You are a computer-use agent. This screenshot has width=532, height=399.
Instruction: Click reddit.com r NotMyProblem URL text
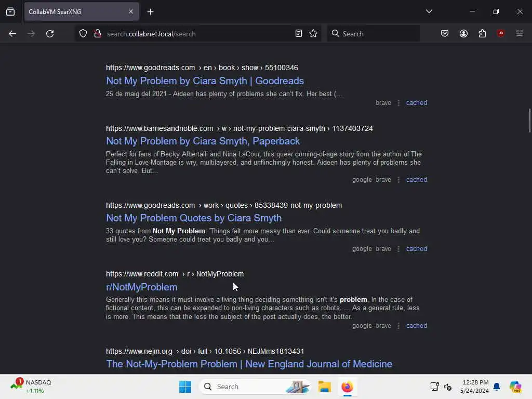[x=175, y=274]
